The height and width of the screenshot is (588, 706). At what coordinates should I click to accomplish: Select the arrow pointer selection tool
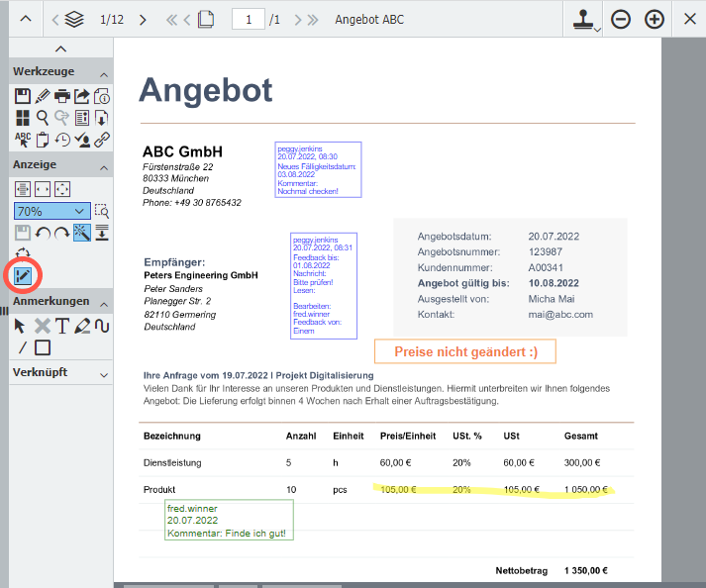click(x=22, y=326)
